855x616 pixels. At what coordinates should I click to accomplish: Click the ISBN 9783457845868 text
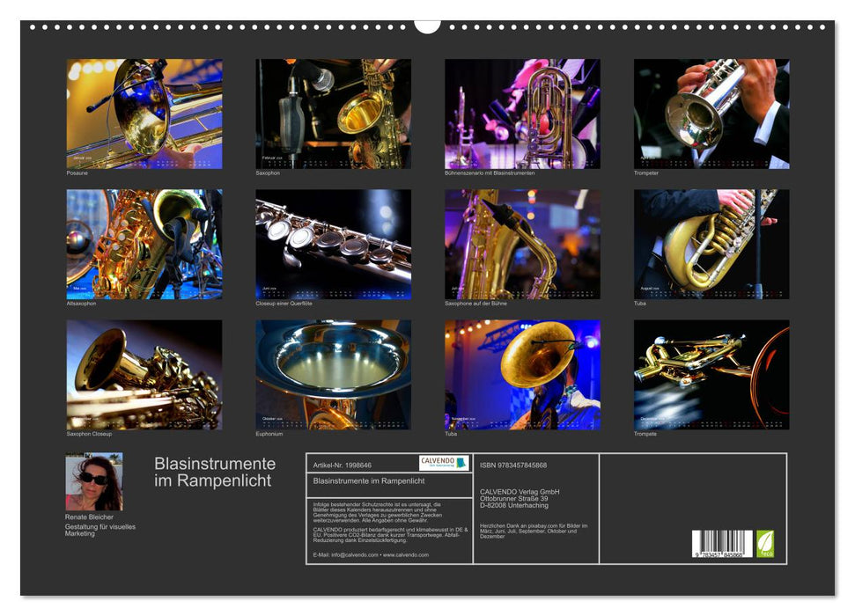click(x=513, y=465)
